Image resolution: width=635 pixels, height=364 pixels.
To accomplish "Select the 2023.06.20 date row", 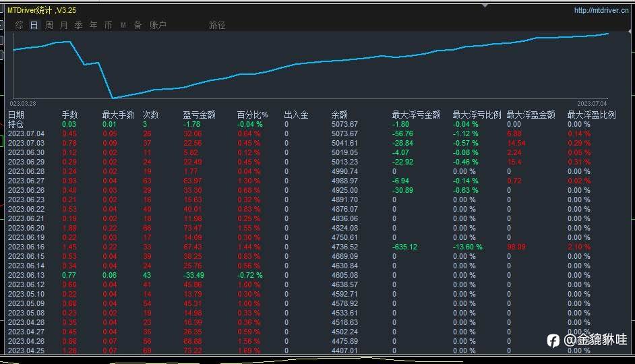I will [x=26, y=228].
